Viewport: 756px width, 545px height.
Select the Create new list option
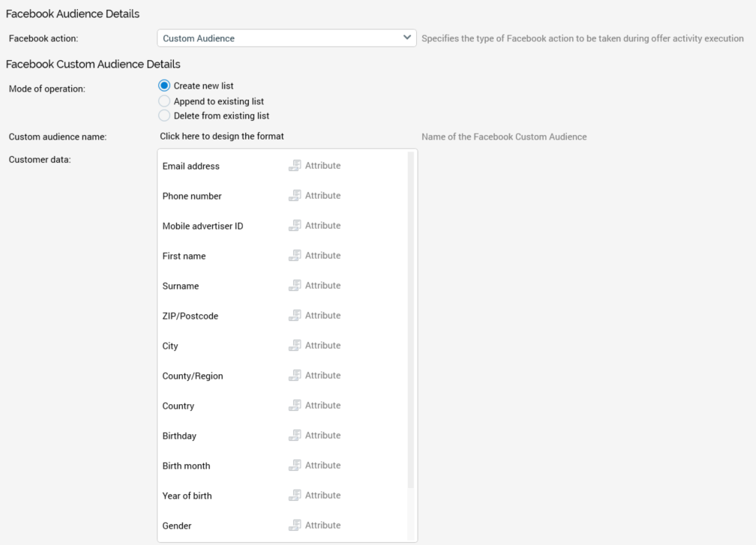click(165, 86)
